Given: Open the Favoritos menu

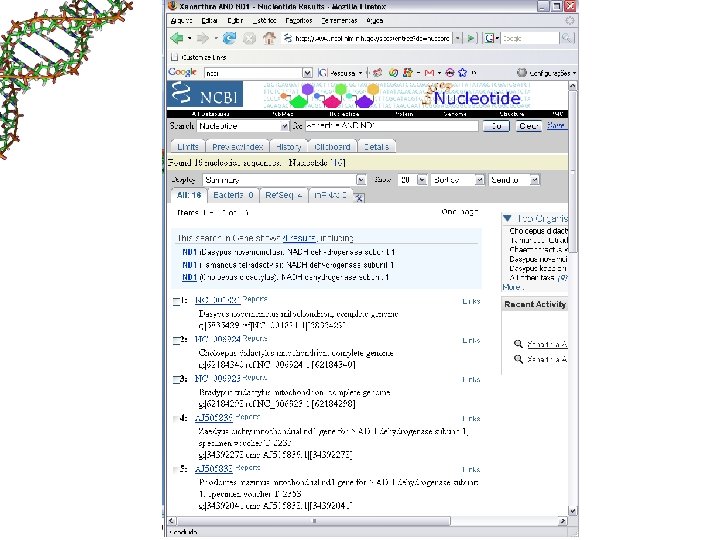Looking at the screenshot, I should pyautogui.click(x=298, y=21).
